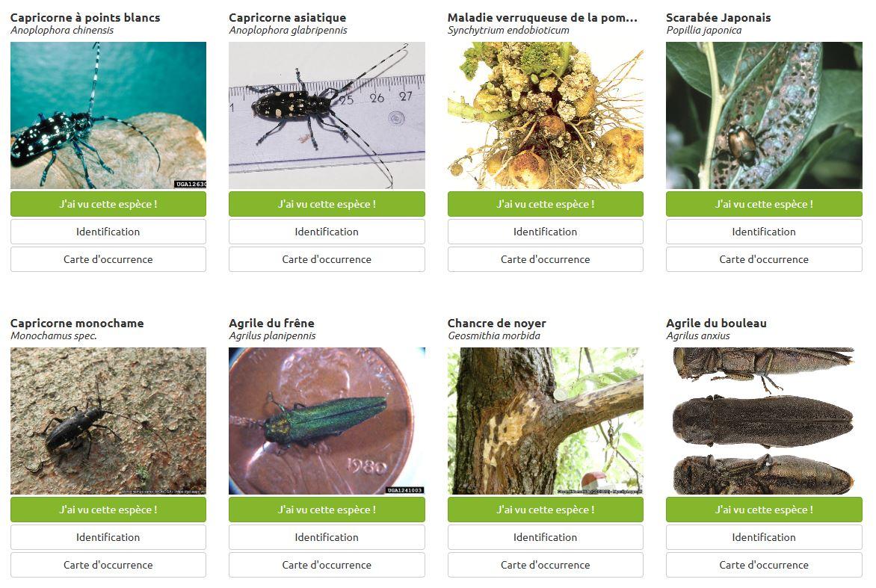Open the Capricorne monochame bark photo

pos(108,421)
